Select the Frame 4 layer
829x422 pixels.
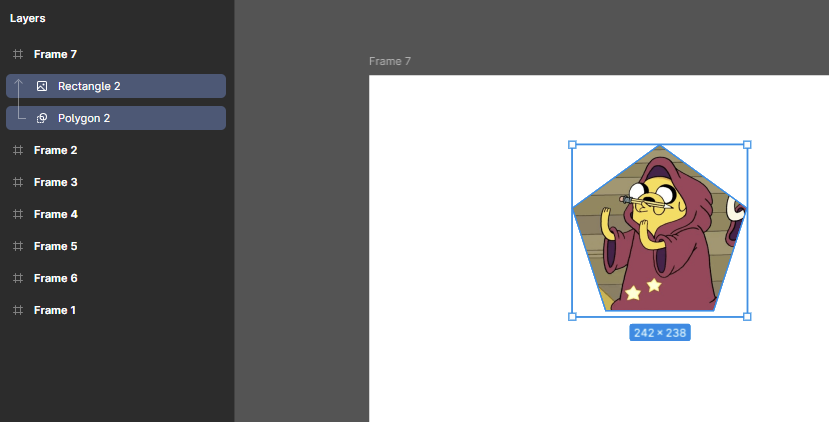116,214
